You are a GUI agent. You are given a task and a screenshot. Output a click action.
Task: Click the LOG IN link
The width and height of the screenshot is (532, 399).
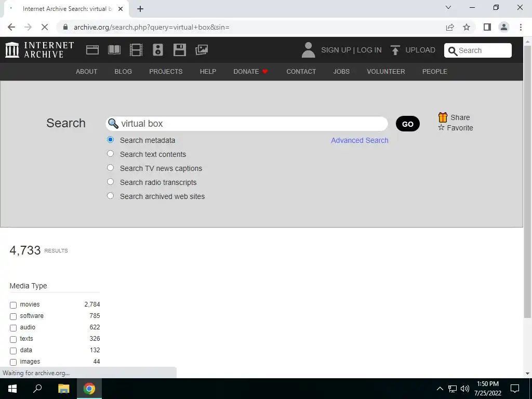(369, 50)
